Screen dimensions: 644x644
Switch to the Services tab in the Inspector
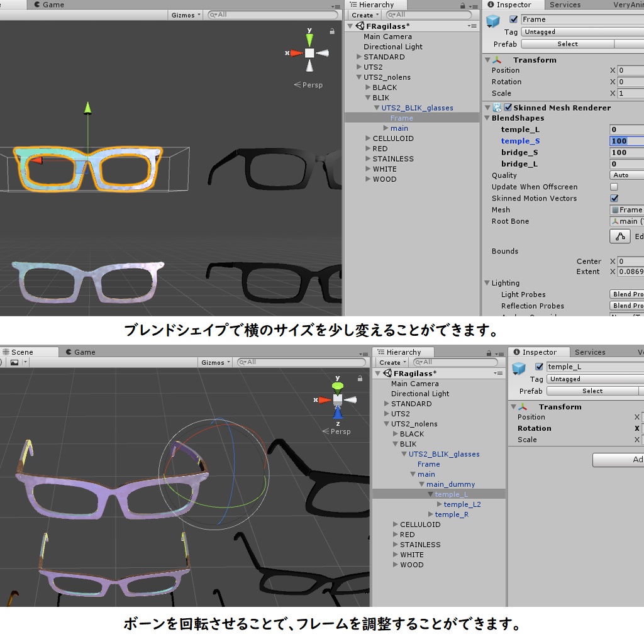pos(565,5)
